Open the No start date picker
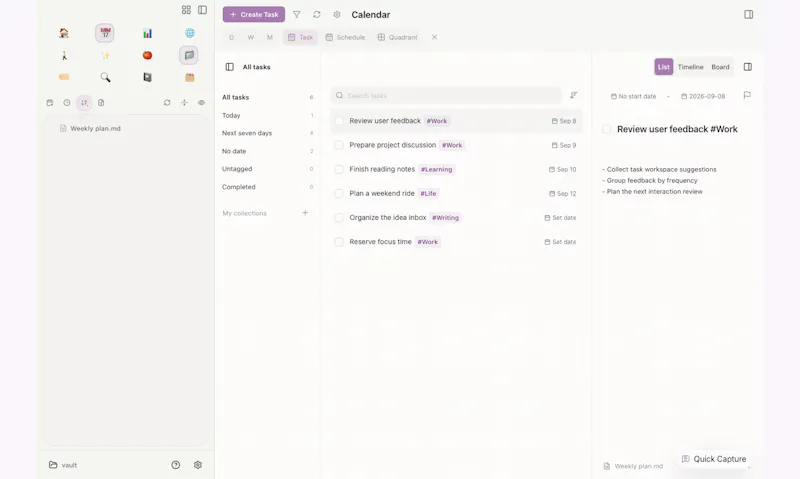 tap(633, 96)
